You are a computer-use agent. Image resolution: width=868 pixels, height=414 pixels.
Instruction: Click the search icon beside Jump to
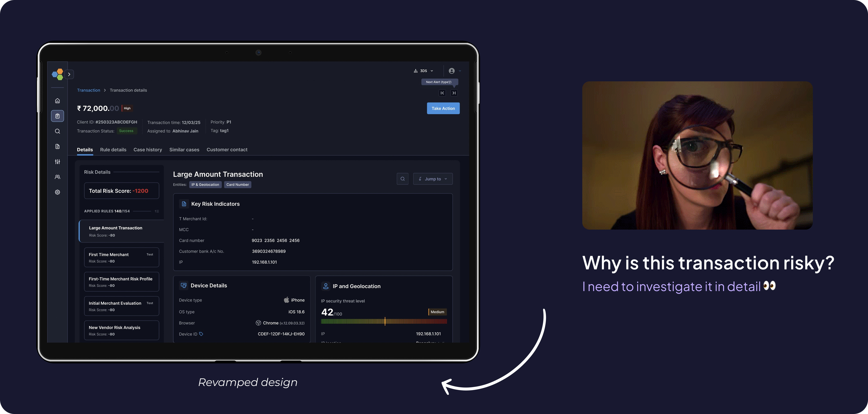pyautogui.click(x=402, y=179)
